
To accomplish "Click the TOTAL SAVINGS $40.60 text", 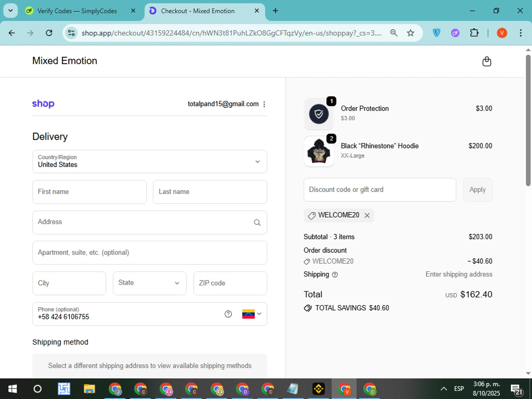I will click(352, 308).
